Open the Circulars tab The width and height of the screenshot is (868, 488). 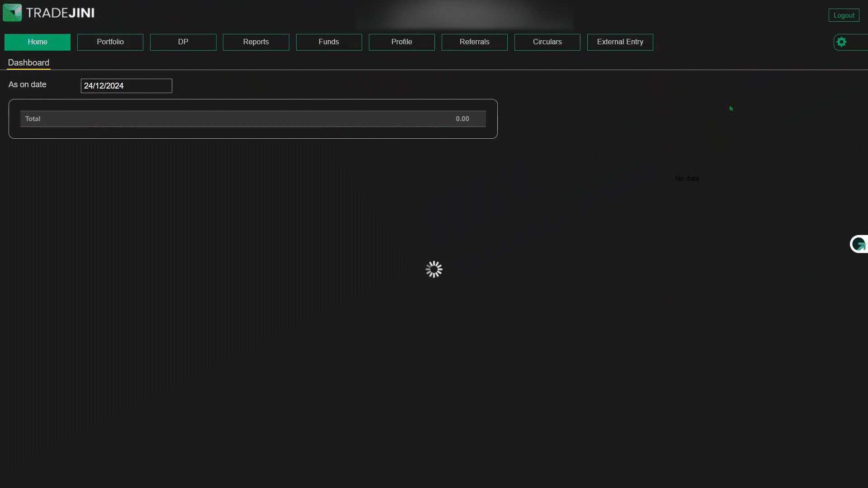tap(547, 42)
